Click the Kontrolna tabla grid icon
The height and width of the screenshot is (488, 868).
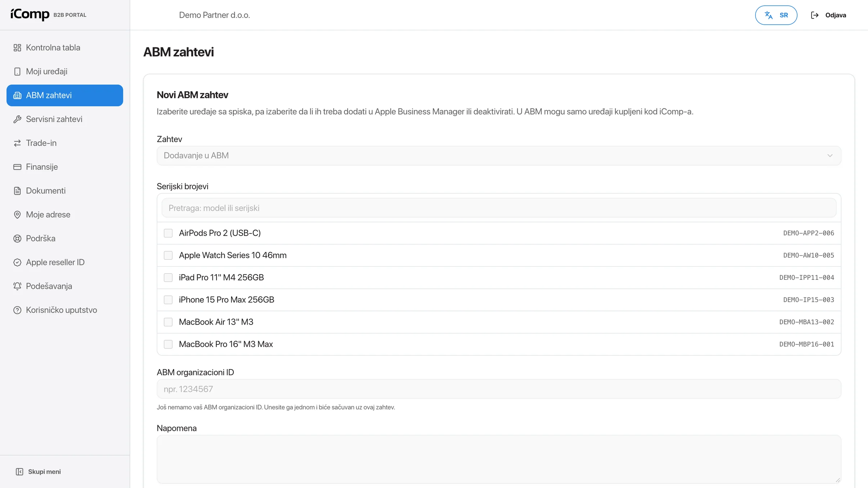(x=17, y=48)
